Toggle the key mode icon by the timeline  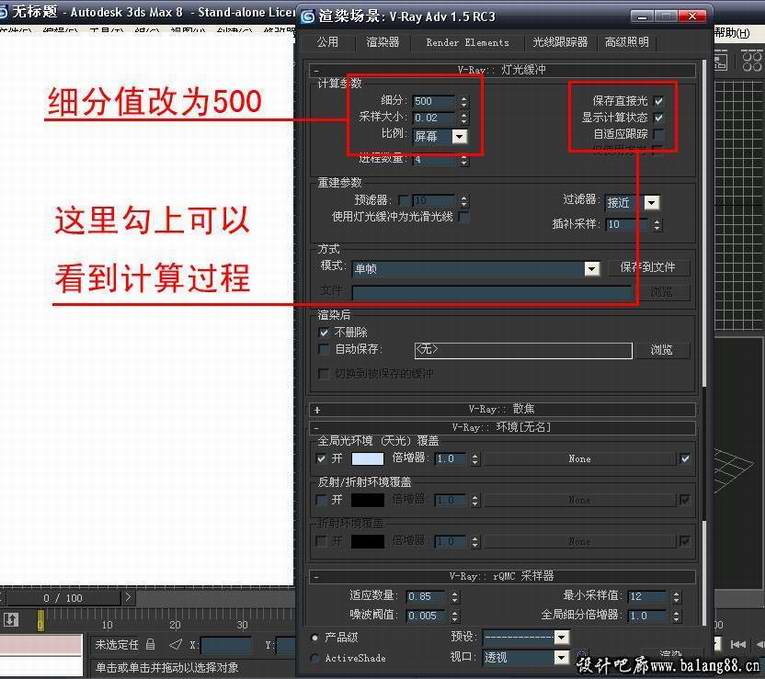point(11,620)
